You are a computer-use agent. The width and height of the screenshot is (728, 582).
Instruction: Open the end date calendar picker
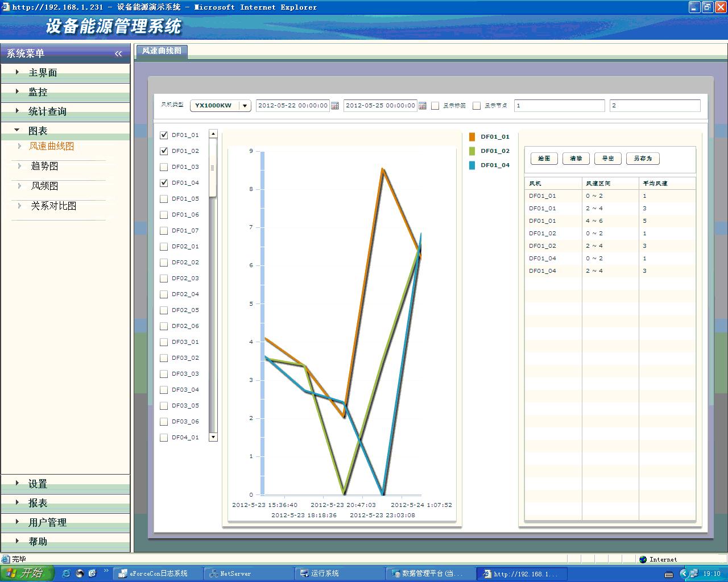pos(423,106)
